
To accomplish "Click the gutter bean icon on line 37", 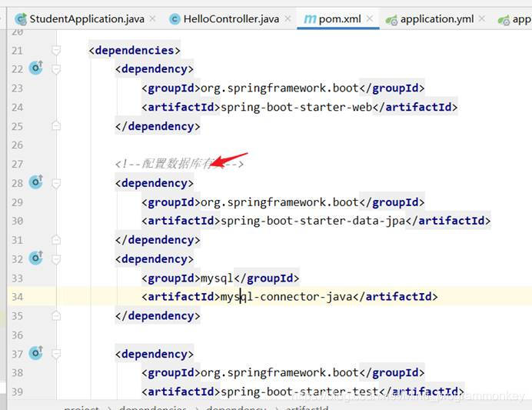I will pyautogui.click(x=36, y=353).
